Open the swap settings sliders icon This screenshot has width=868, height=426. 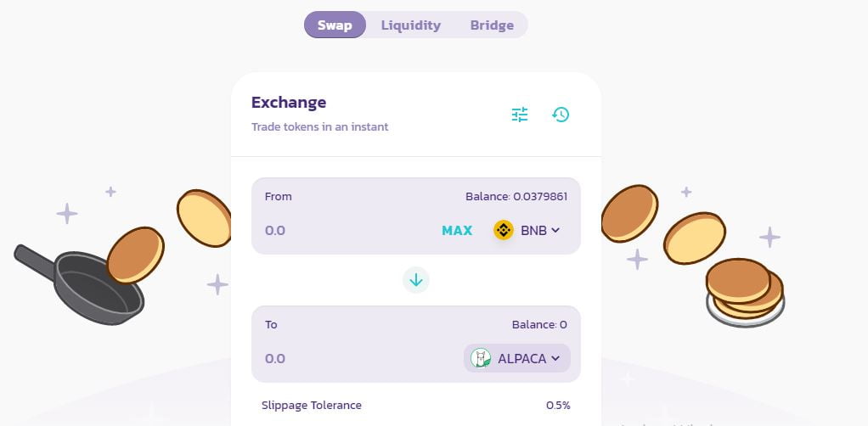coord(520,114)
